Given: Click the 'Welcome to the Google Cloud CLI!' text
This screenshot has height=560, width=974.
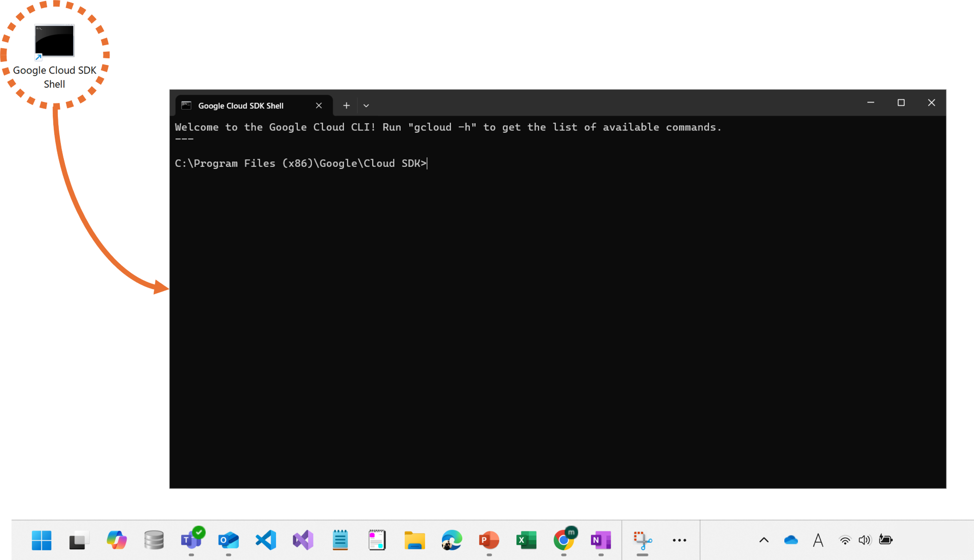Looking at the screenshot, I should point(275,127).
